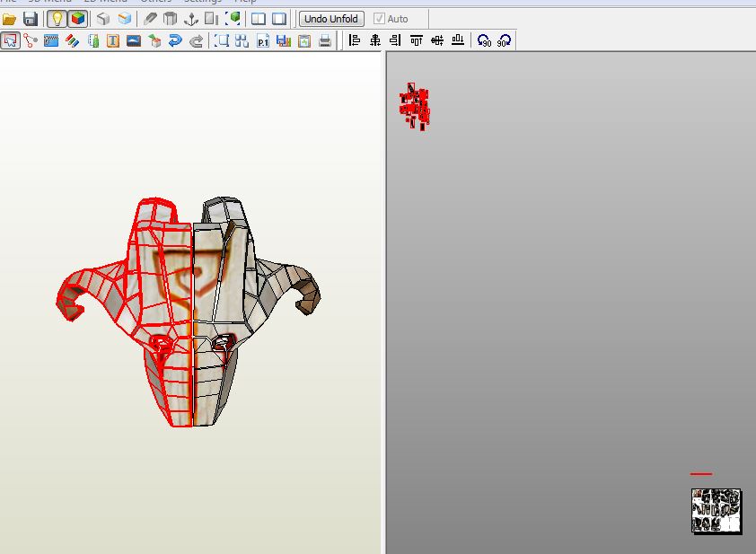Click the gray curved redo arrow
Image resolution: width=756 pixels, height=554 pixels.
196,41
